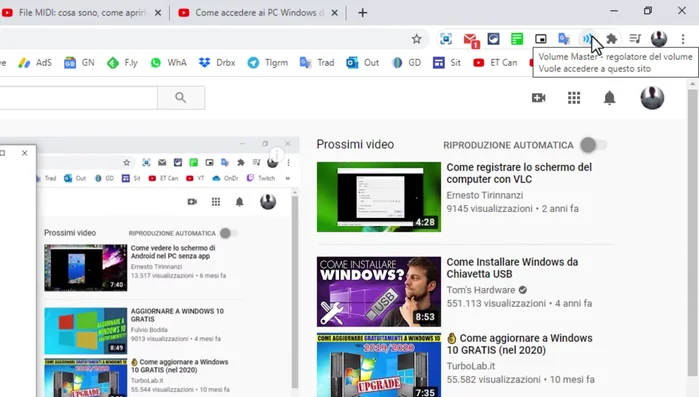
Task: Open the Tlgrm Telegram bookmark
Action: coord(267,63)
